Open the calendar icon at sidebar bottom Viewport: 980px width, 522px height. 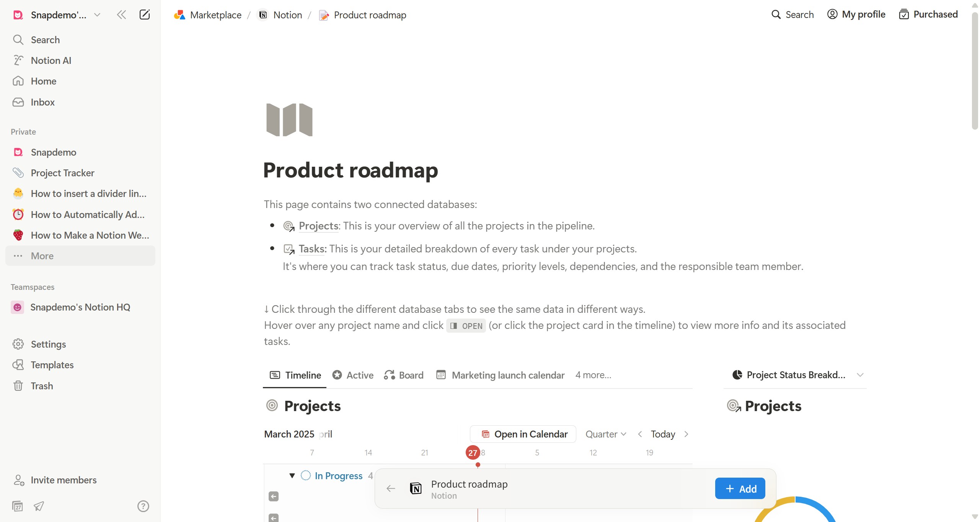click(18, 506)
